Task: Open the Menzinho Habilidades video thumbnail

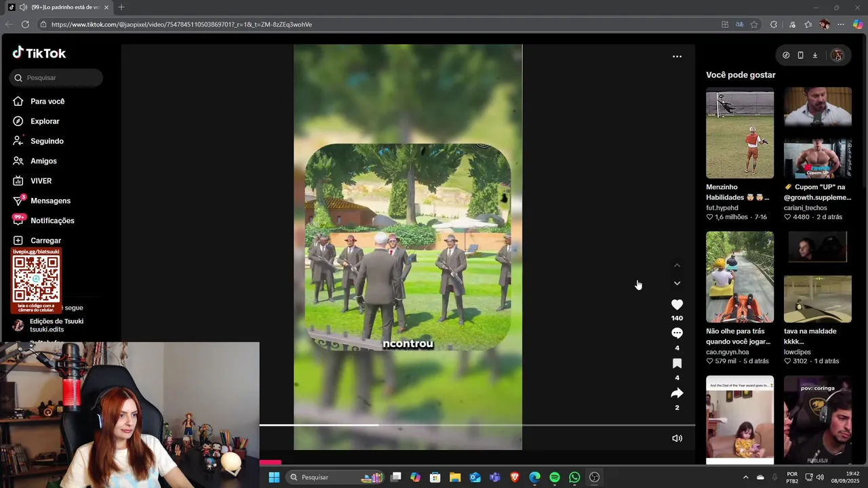Action: coord(740,133)
